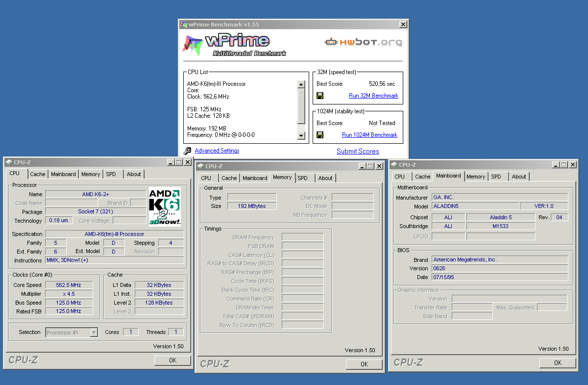Click the Core Speed value 562.5 MHz
This screenshot has height=385, width=588.
[69, 285]
